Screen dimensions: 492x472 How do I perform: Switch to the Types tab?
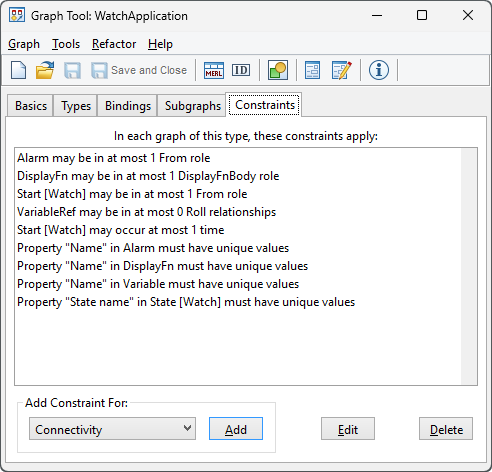[x=76, y=106]
